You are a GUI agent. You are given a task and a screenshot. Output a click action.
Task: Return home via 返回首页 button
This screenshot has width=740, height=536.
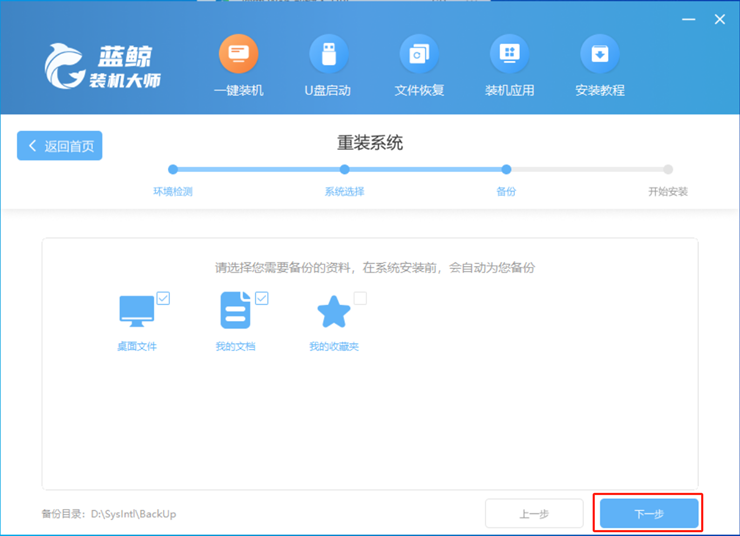click(60, 146)
